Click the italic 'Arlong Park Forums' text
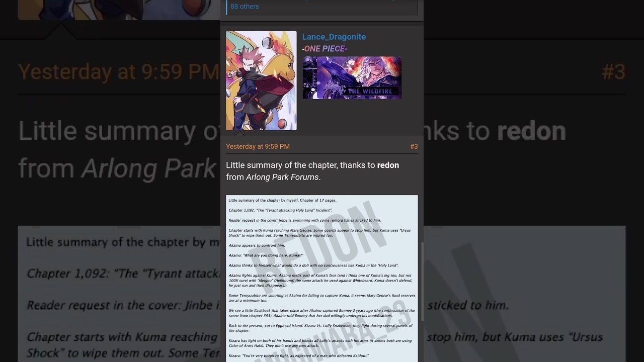The image size is (644, 362). point(282,177)
